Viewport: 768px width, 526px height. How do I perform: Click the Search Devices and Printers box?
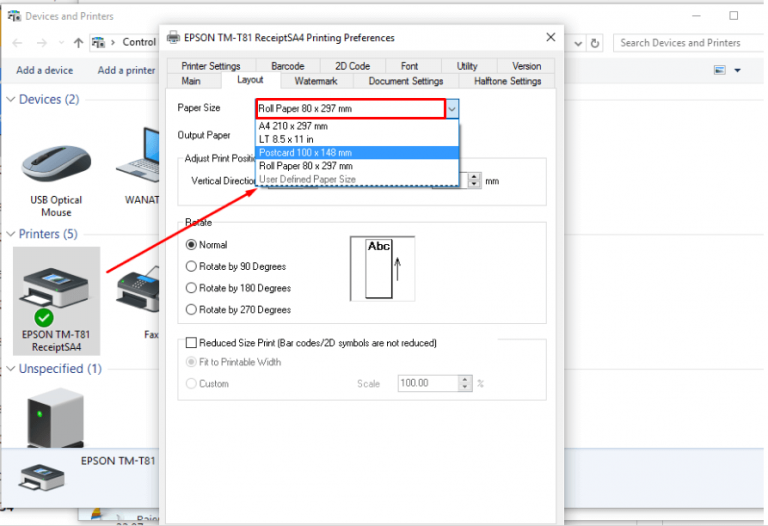tap(688, 43)
